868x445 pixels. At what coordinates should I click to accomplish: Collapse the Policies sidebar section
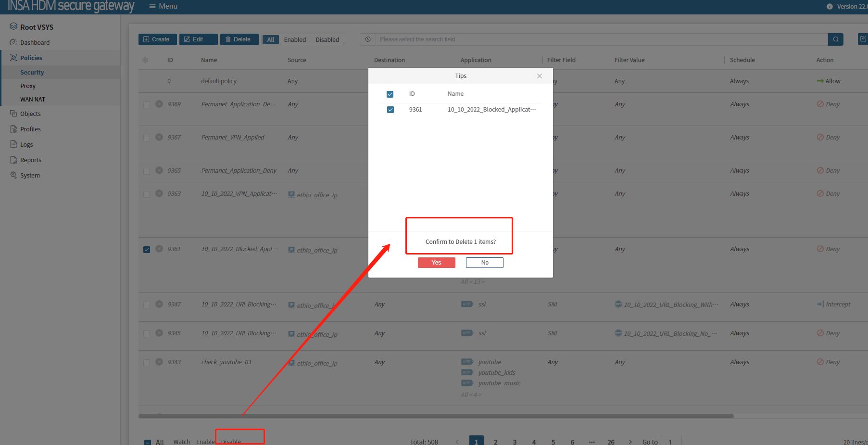[x=31, y=58]
